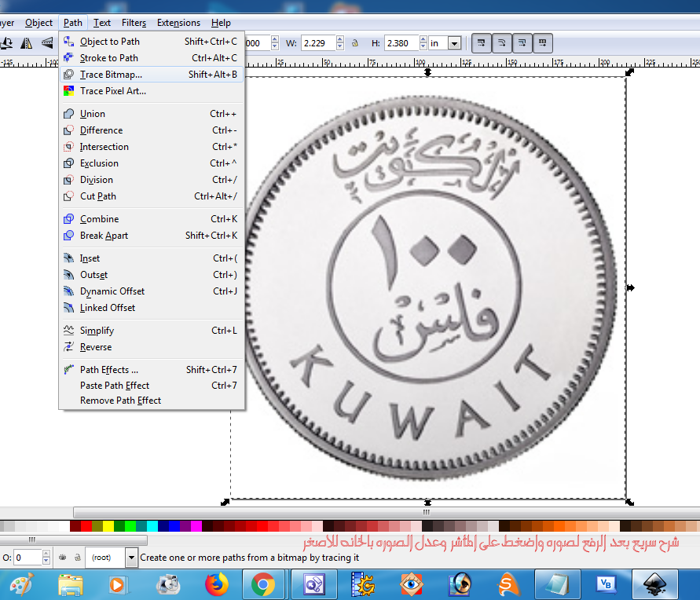Toggle the width/height ratio lock

click(355, 43)
